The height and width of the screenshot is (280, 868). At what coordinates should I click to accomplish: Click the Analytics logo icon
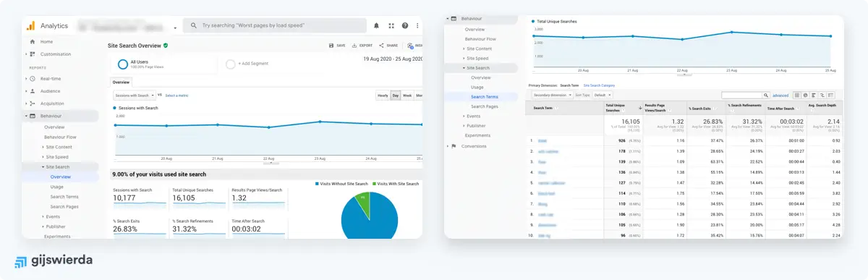pyautogui.click(x=30, y=25)
